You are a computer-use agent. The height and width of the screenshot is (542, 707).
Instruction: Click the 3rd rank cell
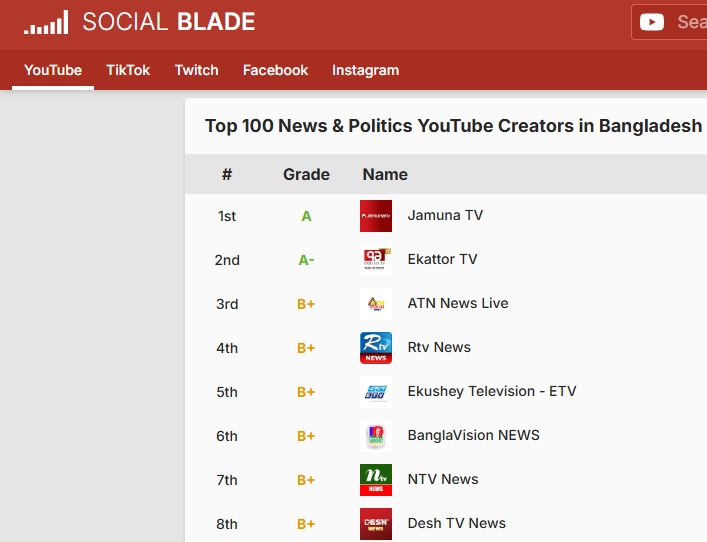pyautogui.click(x=227, y=304)
